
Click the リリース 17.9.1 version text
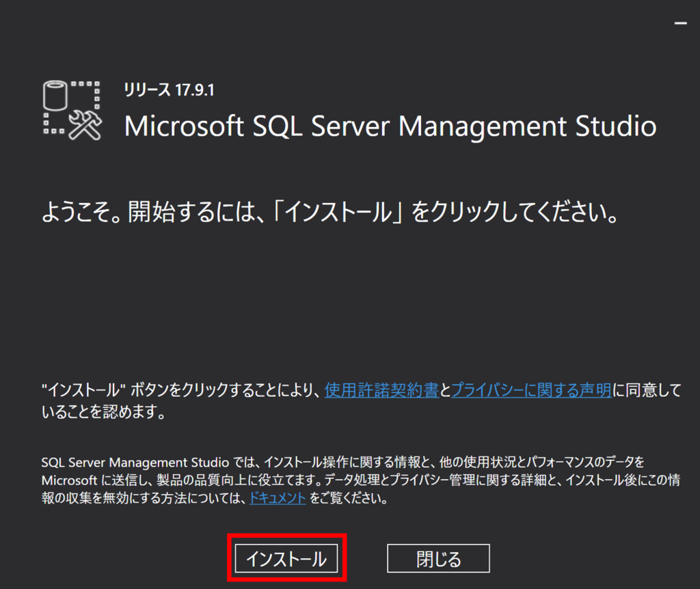click(x=170, y=90)
